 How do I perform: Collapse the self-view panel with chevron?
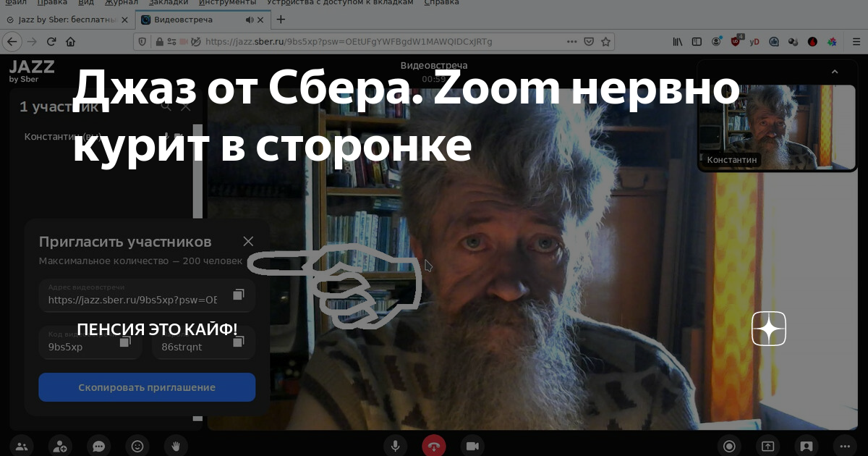834,72
